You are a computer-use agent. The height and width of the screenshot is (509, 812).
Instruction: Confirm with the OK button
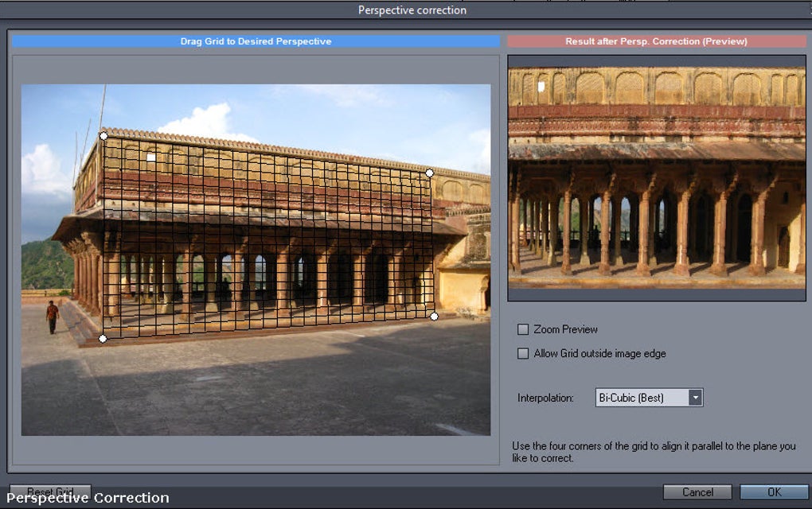tap(775, 492)
